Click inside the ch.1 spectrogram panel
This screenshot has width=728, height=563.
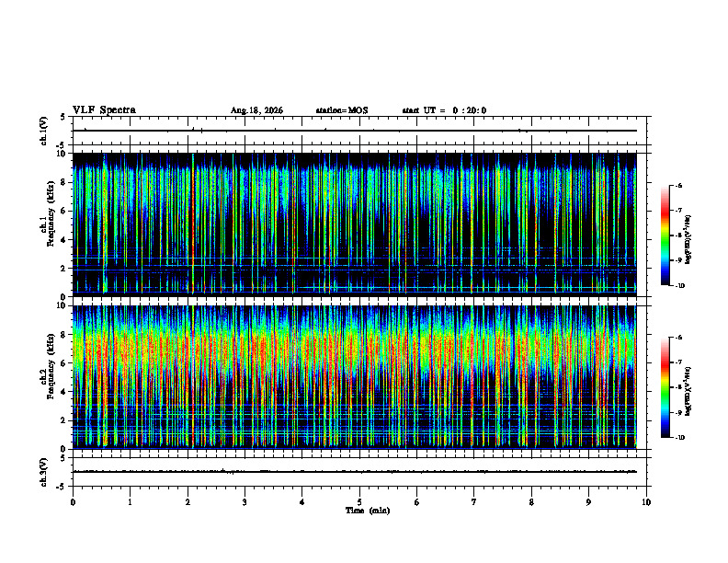coord(355,224)
